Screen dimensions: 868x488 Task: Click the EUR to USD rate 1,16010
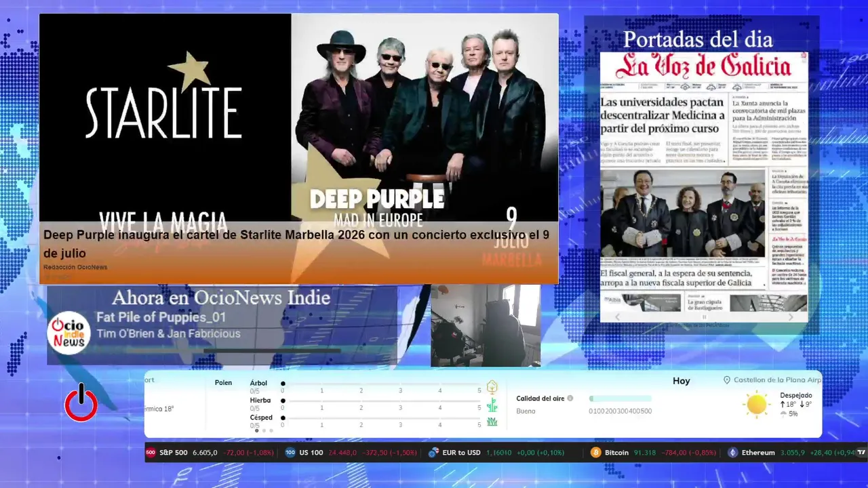pyautogui.click(x=499, y=453)
